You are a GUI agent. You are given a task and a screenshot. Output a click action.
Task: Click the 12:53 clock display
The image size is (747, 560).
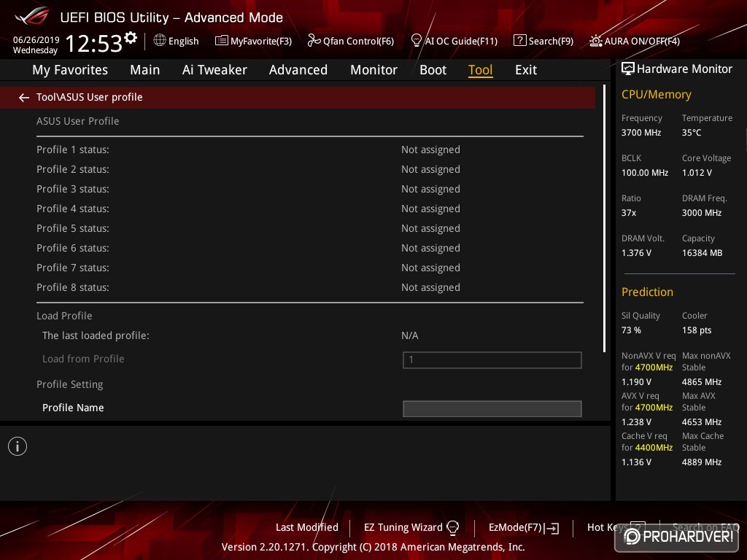click(x=94, y=43)
